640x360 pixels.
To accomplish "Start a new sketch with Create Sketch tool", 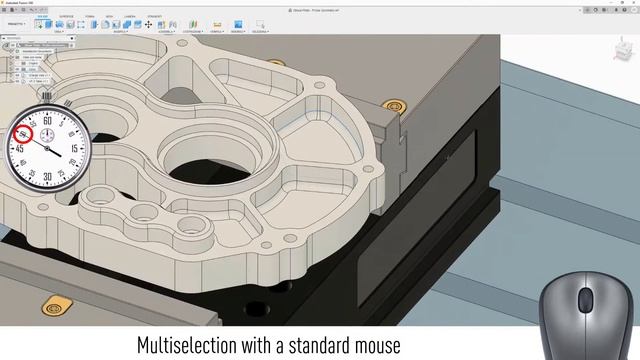I will pos(38,24).
